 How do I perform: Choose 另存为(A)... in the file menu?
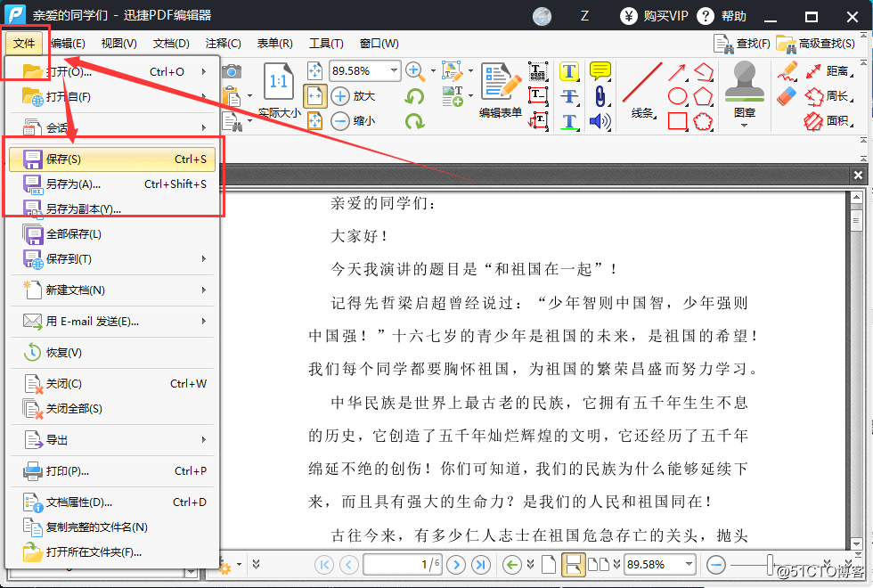[x=112, y=184]
